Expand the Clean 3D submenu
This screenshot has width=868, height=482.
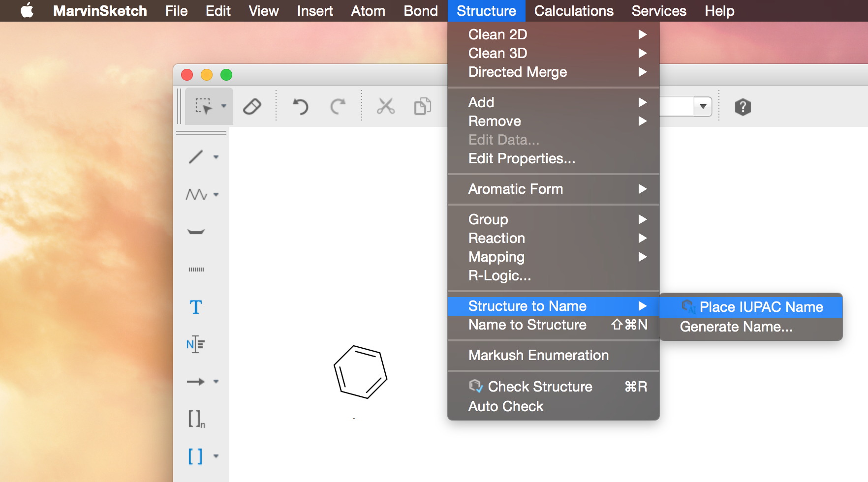554,53
